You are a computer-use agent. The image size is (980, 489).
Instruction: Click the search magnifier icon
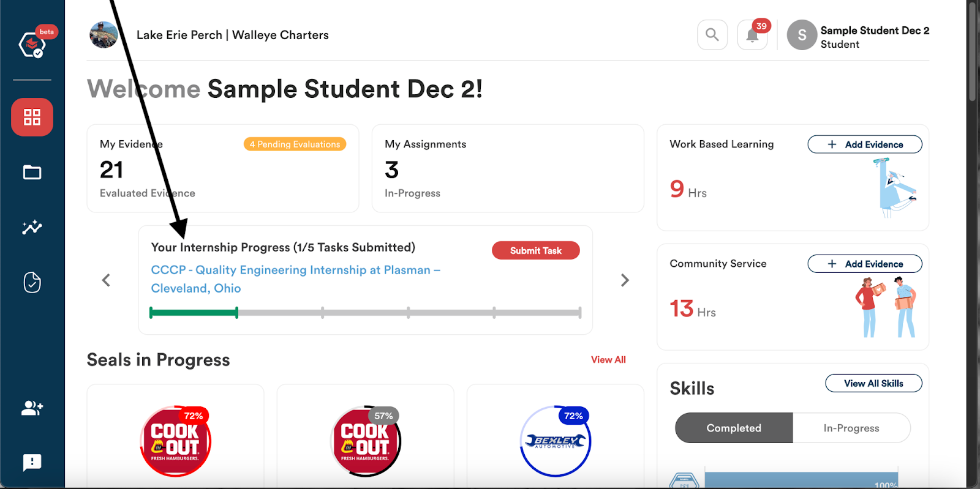coord(712,35)
